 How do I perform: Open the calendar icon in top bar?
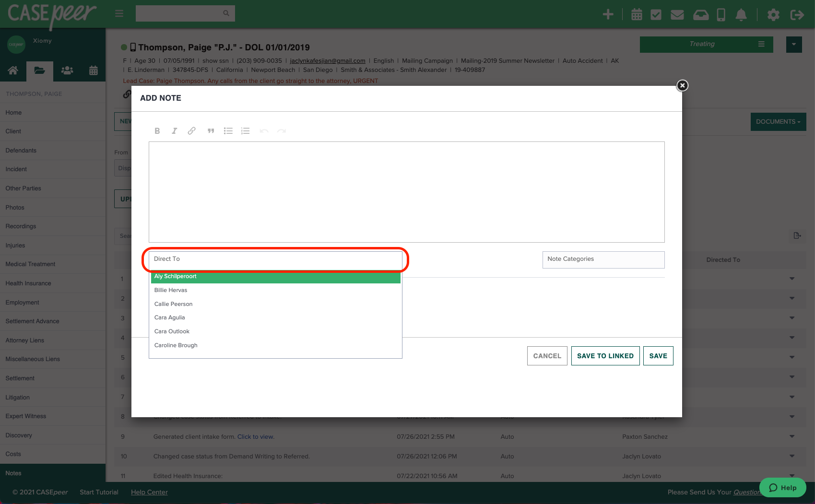pos(637,14)
